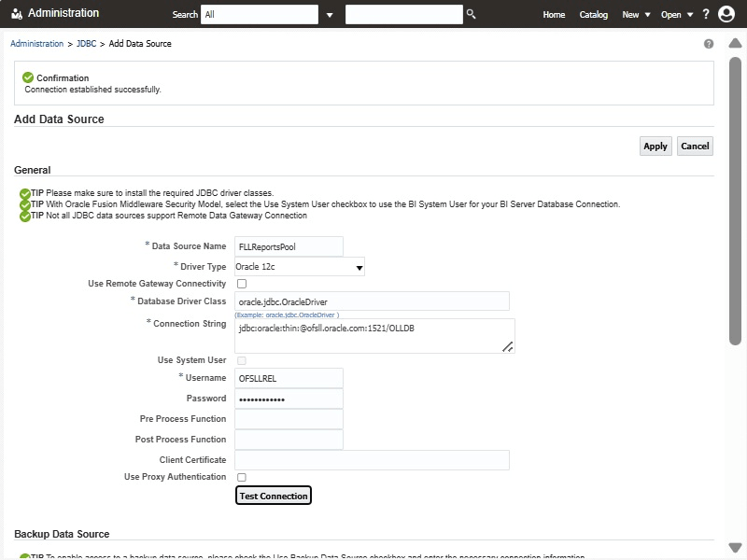Check the Use System User checkbox
The width and height of the screenshot is (747, 560).
click(242, 360)
